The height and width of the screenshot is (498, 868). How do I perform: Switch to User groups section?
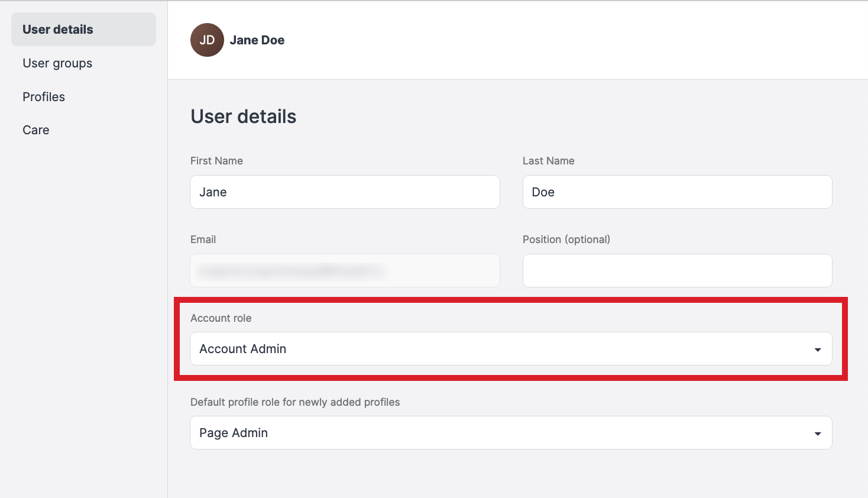click(x=57, y=63)
